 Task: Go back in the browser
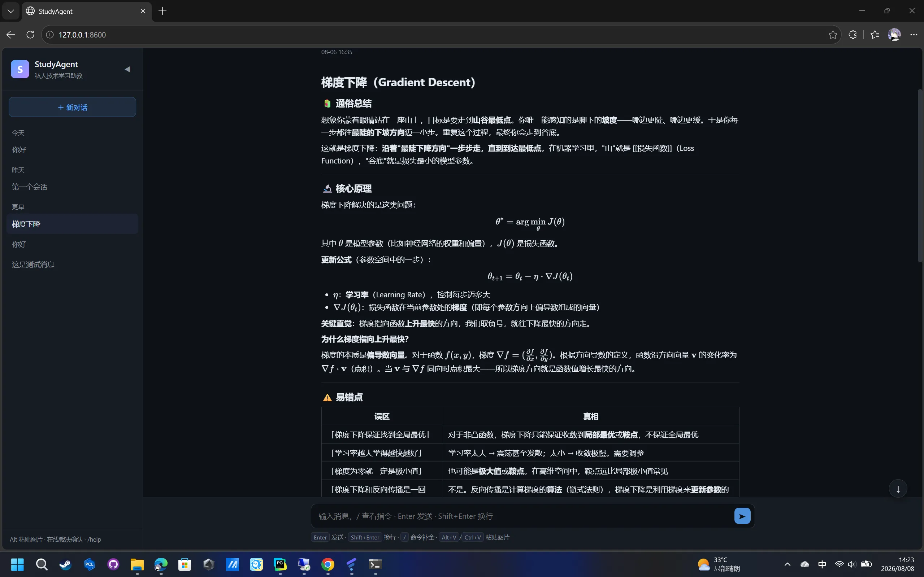11,35
